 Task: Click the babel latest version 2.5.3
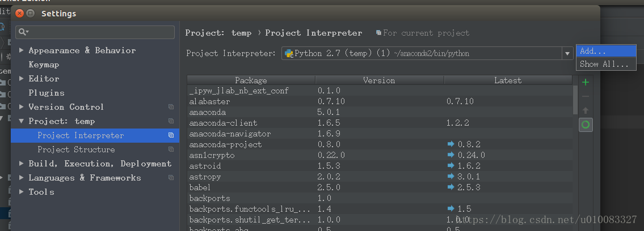(x=469, y=187)
